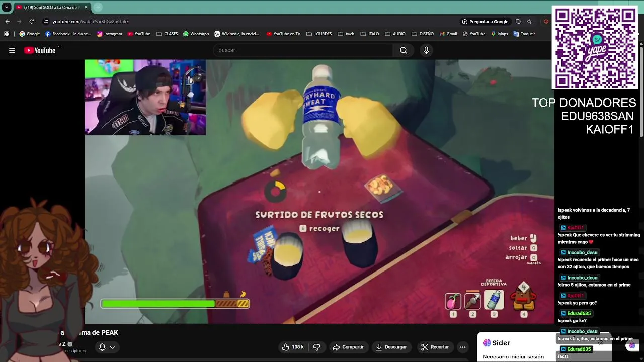Click KAIOFF1 in top donors list
Screen dimensions: 644x362
pos(609,130)
